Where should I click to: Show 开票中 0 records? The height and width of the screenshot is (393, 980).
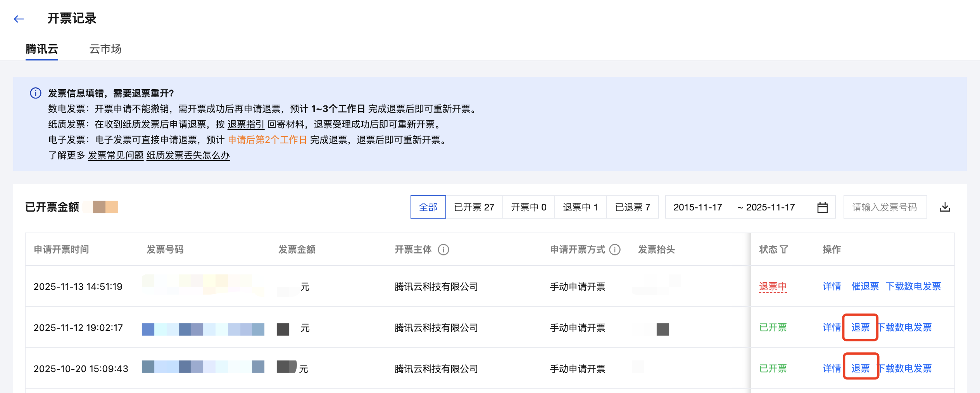pyautogui.click(x=529, y=207)
